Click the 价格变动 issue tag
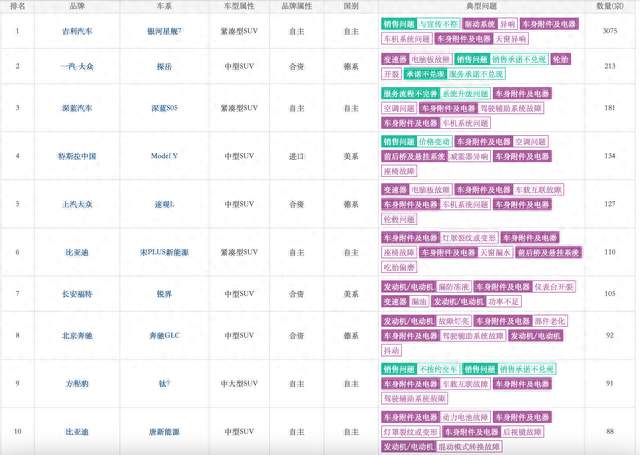 [x=434, y=142]
